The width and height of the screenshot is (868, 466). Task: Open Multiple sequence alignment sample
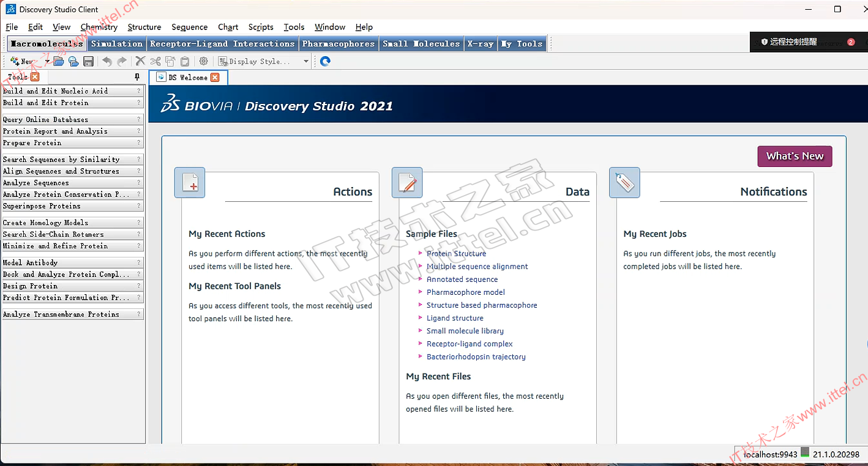click(x=477, y=266)
